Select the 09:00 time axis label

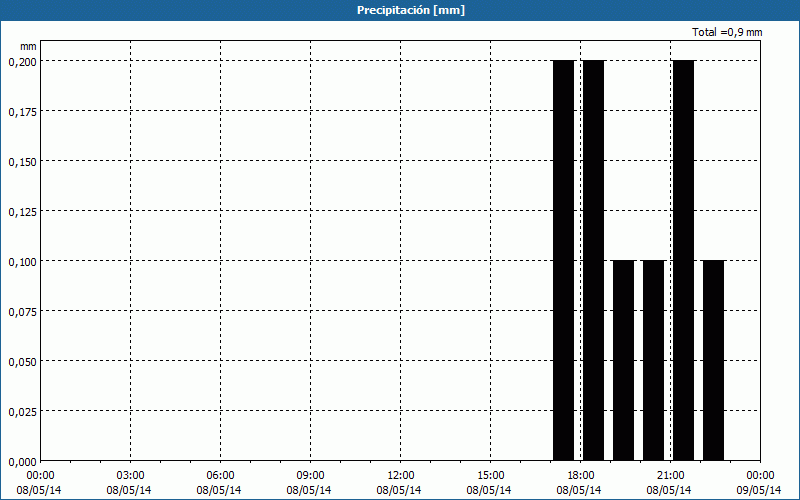pos(310,476)
